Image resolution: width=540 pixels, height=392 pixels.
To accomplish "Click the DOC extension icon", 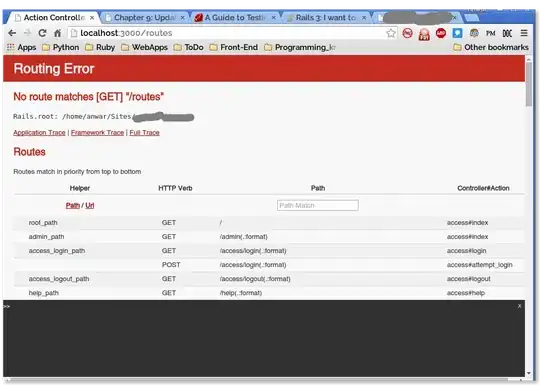I will 507,33.
